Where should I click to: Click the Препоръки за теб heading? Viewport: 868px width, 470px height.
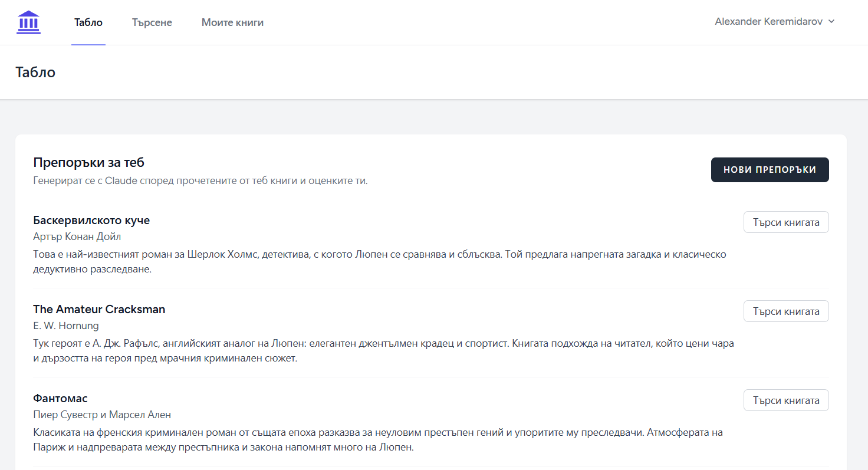(x=89, y=163)
